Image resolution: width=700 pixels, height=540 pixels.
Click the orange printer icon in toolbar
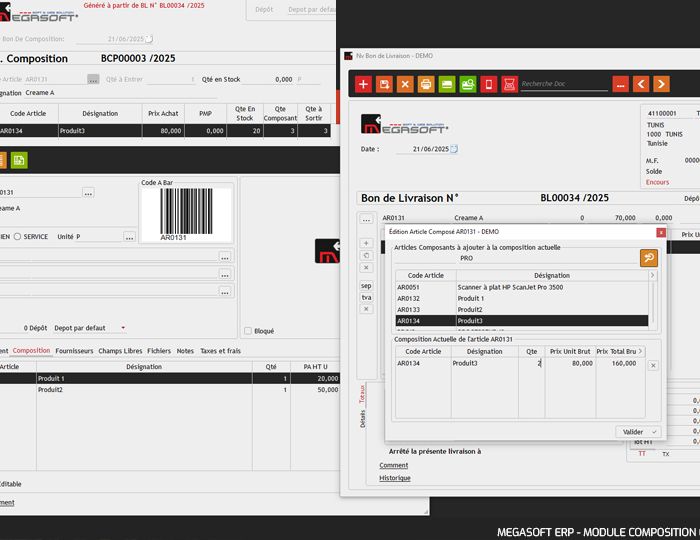click(426, 84)
